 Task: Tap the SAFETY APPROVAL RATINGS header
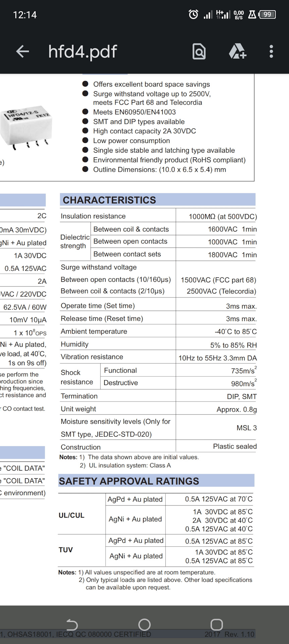tap(129, 481)
